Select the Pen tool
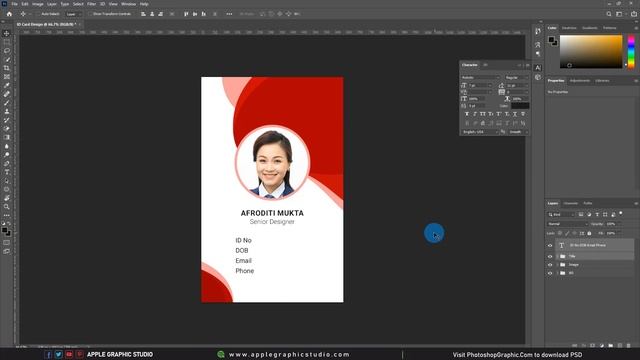This screenshot has height=360, width=640. point(7,164)
